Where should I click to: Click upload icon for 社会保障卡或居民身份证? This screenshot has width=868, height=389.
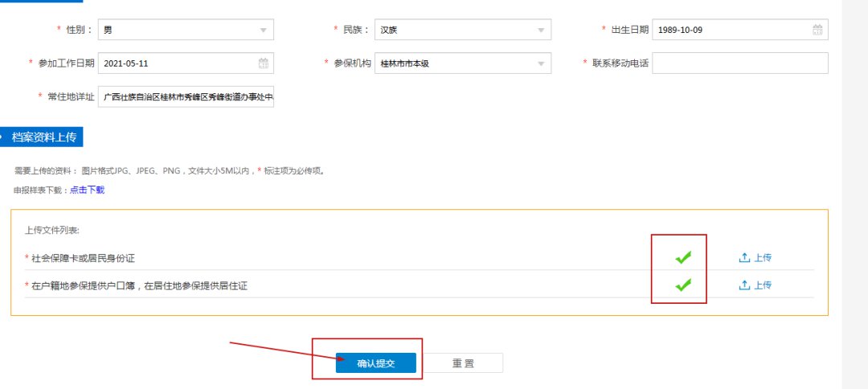tap(744, 258)
